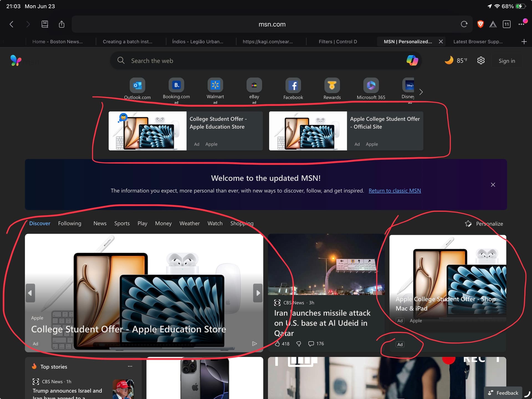Open the tab switcher showing 11
Screen dimensions: 532x399
pos(507,24)
